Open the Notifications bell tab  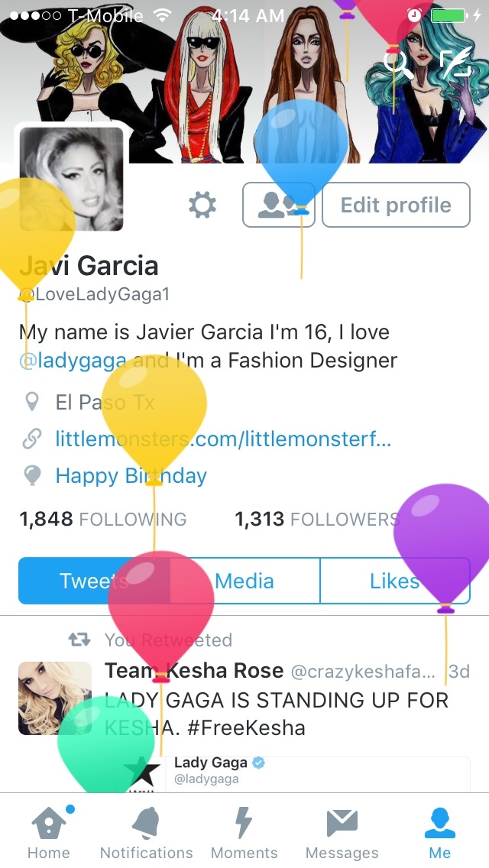click(146, 832)
